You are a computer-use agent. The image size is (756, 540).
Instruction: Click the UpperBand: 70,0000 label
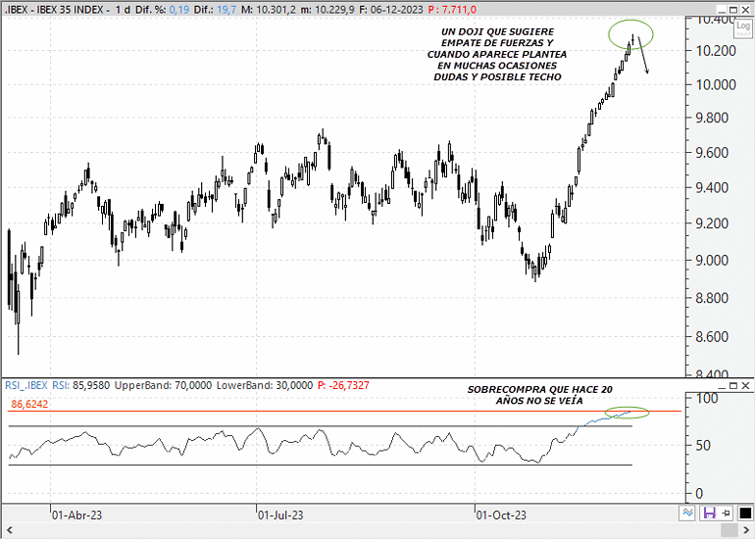[163, 385]
